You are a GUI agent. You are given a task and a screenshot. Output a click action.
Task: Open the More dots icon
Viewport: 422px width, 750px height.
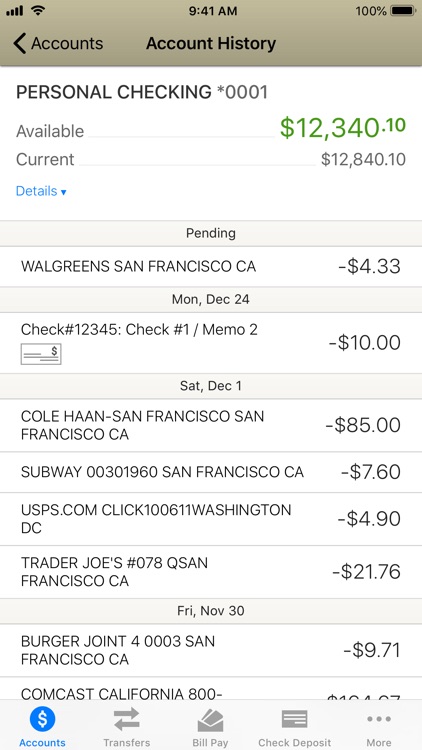[378, 718]
